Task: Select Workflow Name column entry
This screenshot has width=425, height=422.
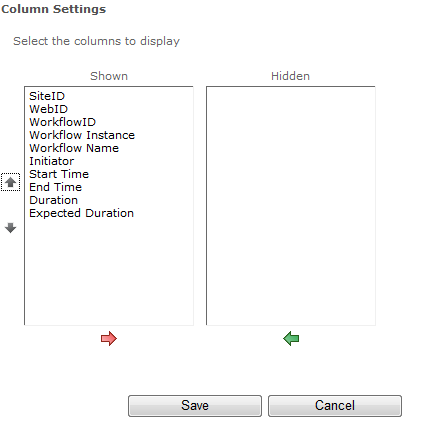Action: [74, 148]
